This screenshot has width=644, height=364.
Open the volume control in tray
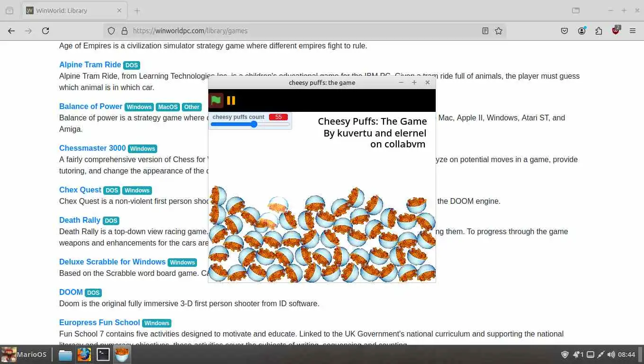click(611, 355)
